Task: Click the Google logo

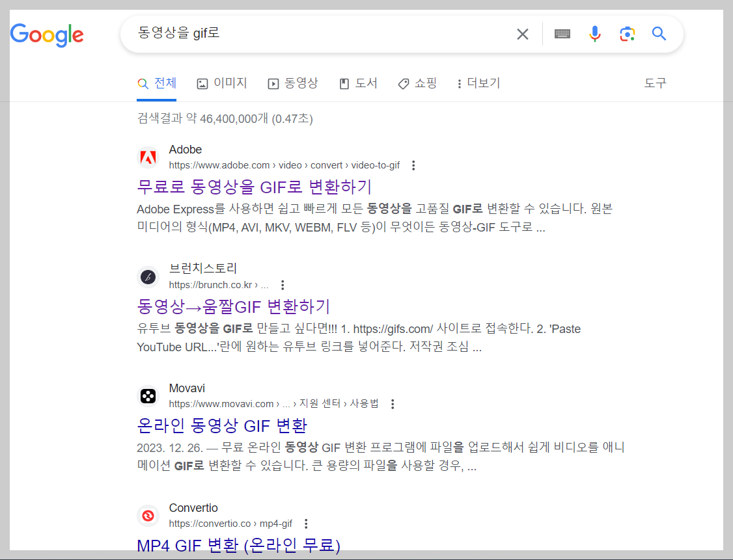Action: [x=47, y=35]
